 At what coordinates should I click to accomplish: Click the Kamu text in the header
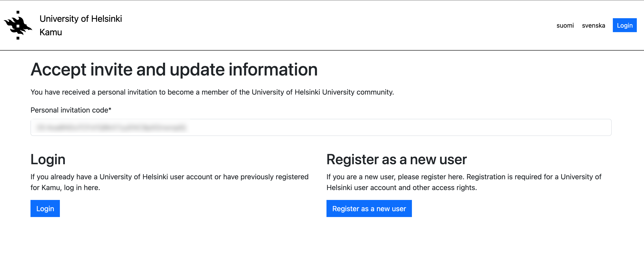[x=50, y=32]
